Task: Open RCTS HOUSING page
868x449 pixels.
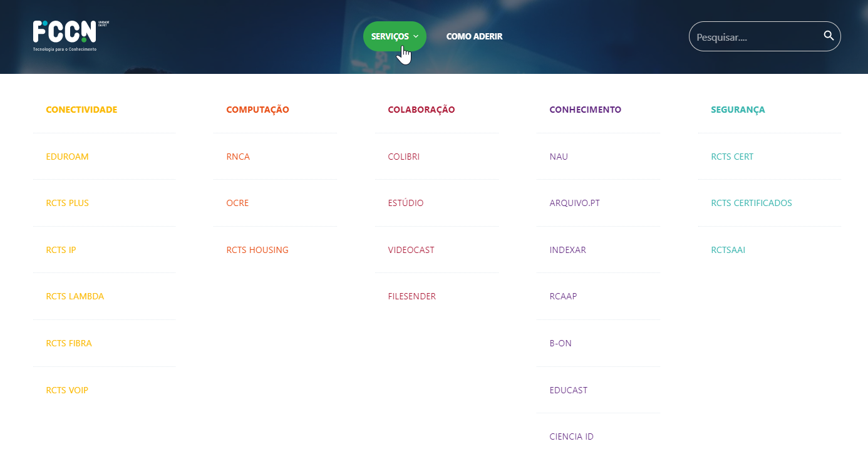Action: (x=257, y=249)
